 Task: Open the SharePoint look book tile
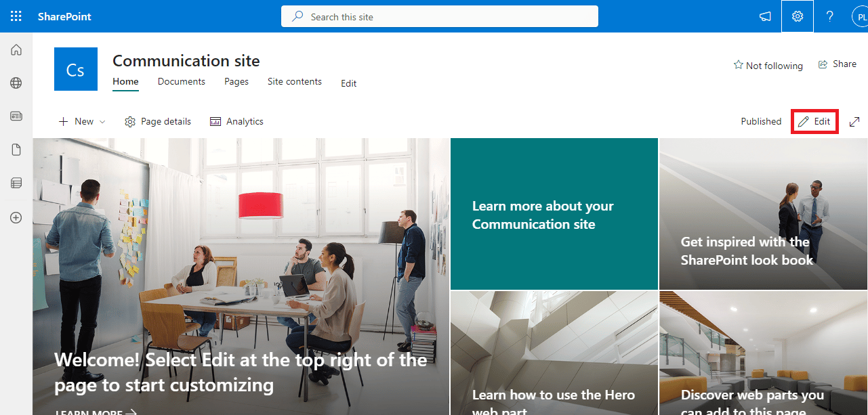pos(763,214)
